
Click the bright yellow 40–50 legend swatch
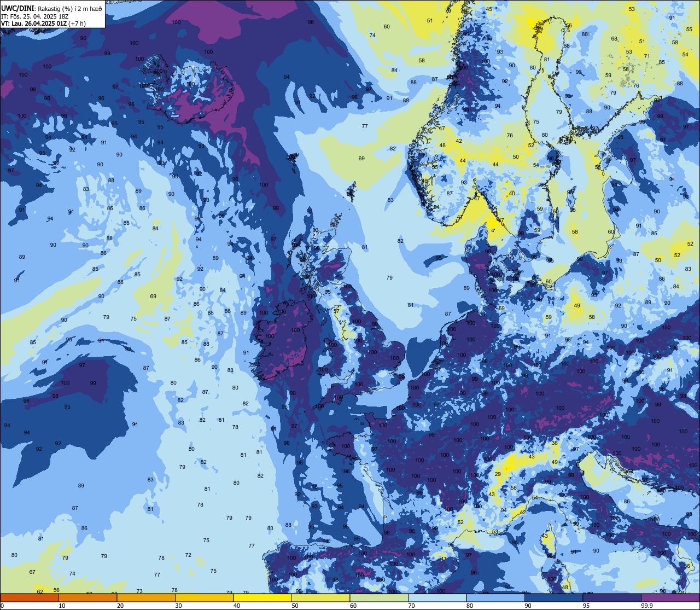[262, 597]
